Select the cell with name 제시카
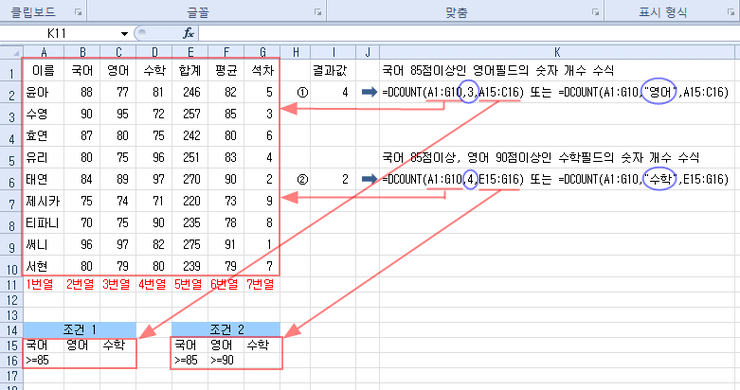The height and width of the screenshot is (390, 740). pyautogui.click(x=44, y=201)
